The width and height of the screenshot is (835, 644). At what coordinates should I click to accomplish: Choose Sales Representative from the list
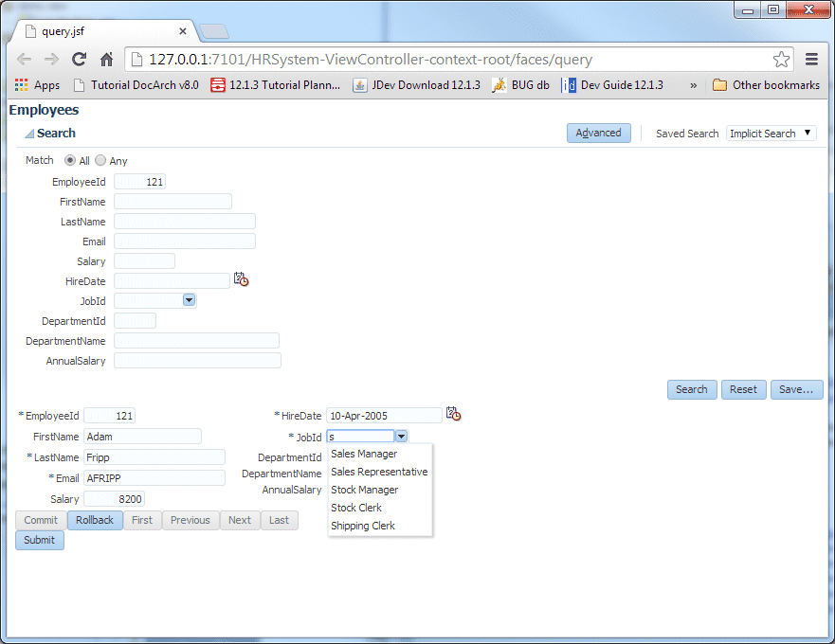(379, 472)
